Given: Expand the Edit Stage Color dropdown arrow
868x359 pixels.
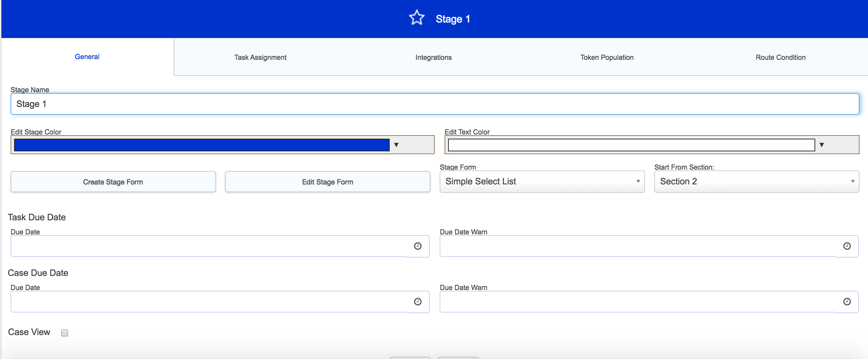Looking at the screenshot, I should pos(396,145).
